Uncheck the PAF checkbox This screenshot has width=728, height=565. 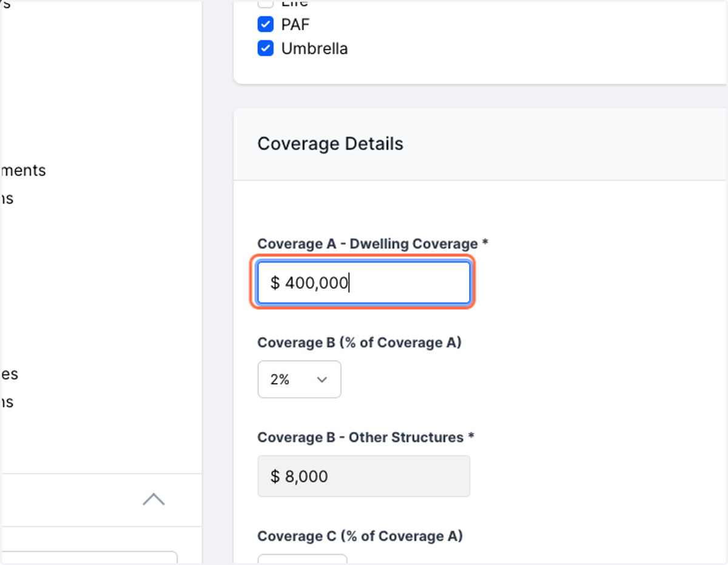point(265,24)
